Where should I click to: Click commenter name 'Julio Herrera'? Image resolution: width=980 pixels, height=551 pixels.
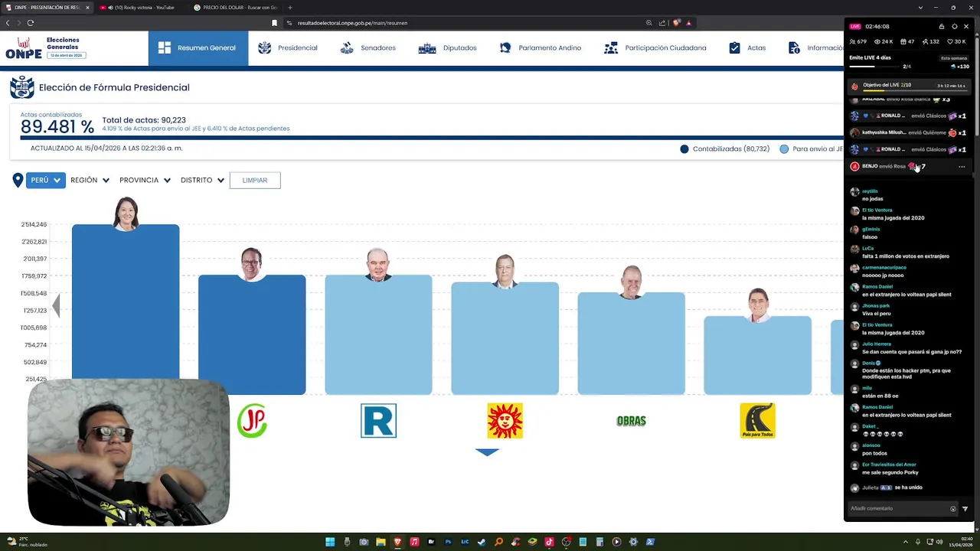click(877, 344)
